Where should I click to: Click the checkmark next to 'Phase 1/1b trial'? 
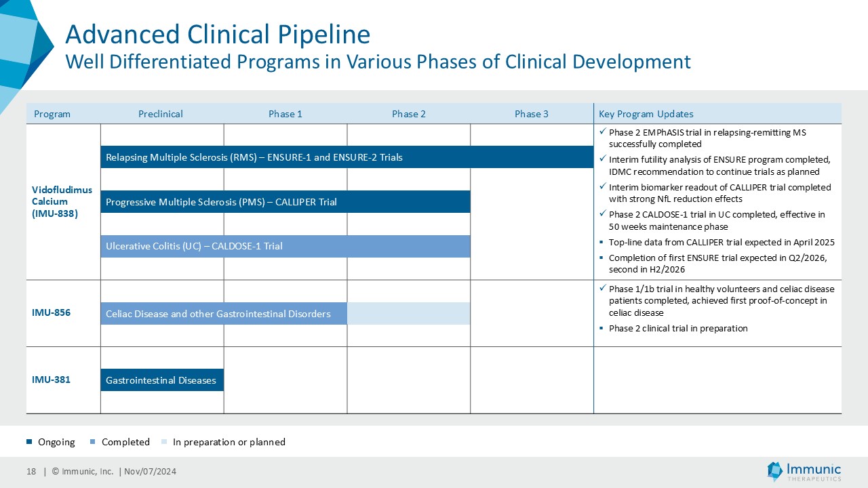pyautogui.click(x=601, y=289)
